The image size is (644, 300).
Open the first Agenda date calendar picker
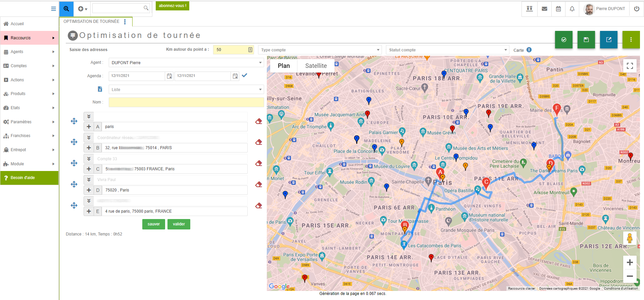169,76
